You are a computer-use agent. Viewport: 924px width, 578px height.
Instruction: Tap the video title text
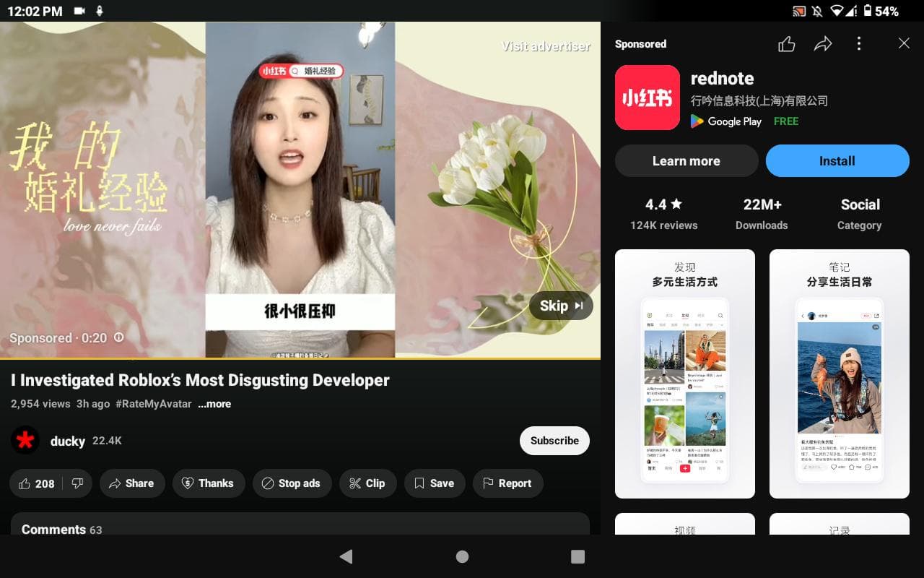tap(200, 380)
